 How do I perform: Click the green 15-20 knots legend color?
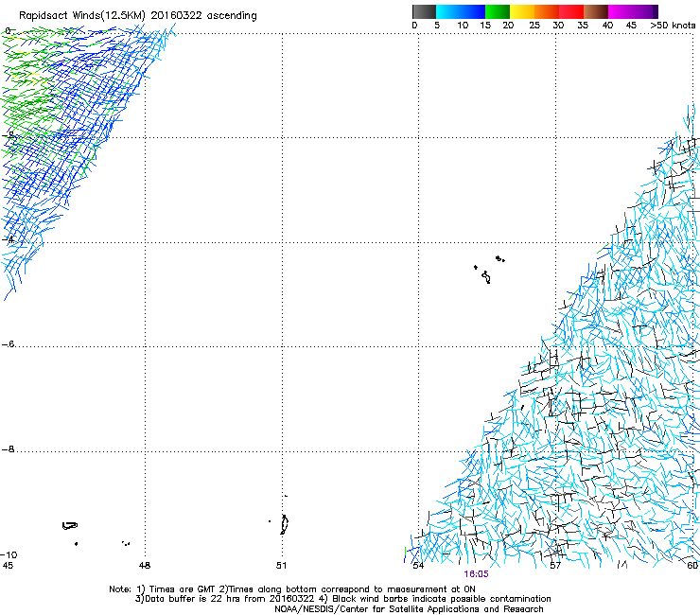pyautogui.click(x=498, y=11)
